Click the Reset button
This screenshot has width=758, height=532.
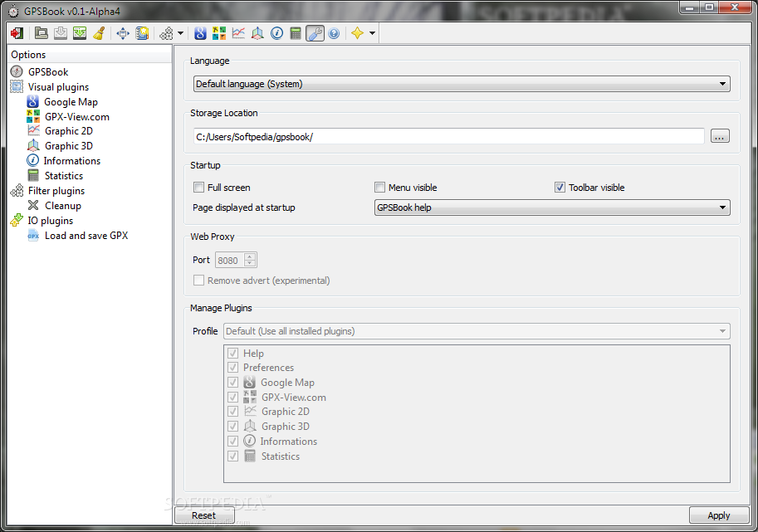204,515
